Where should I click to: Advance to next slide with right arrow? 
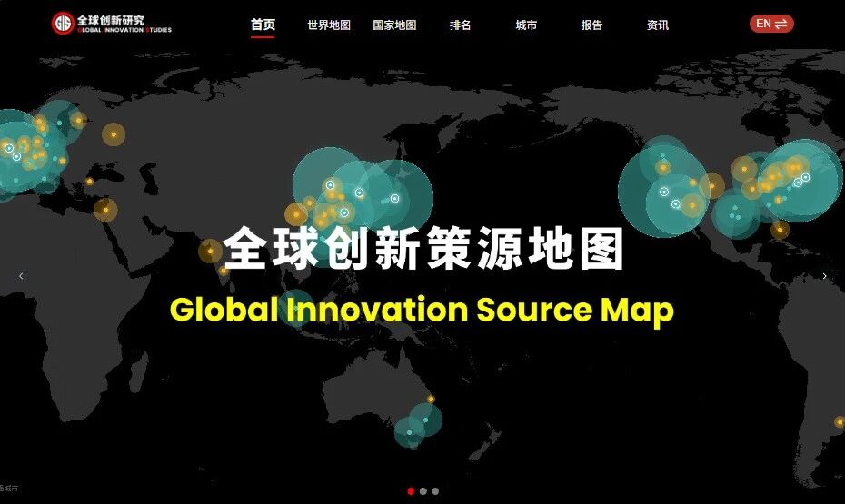[824, 276]
